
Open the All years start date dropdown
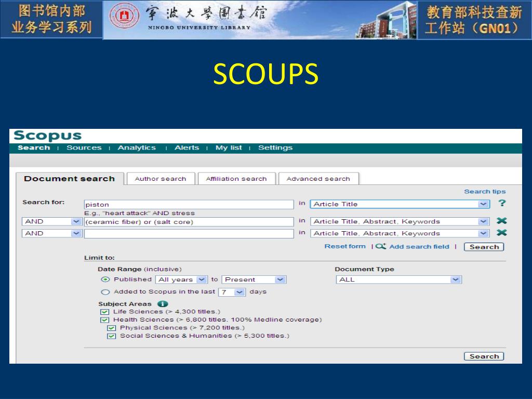181,280
